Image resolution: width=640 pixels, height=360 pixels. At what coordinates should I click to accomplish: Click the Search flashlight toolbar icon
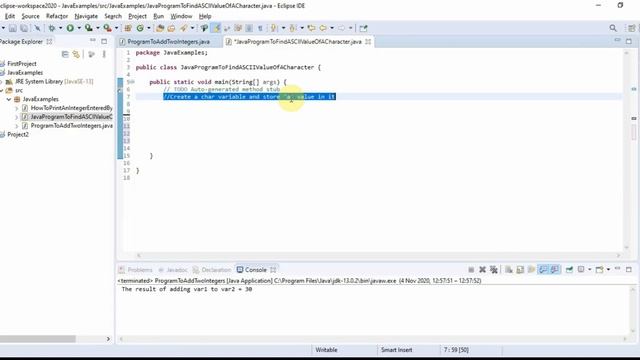click(x=184, y=28)
